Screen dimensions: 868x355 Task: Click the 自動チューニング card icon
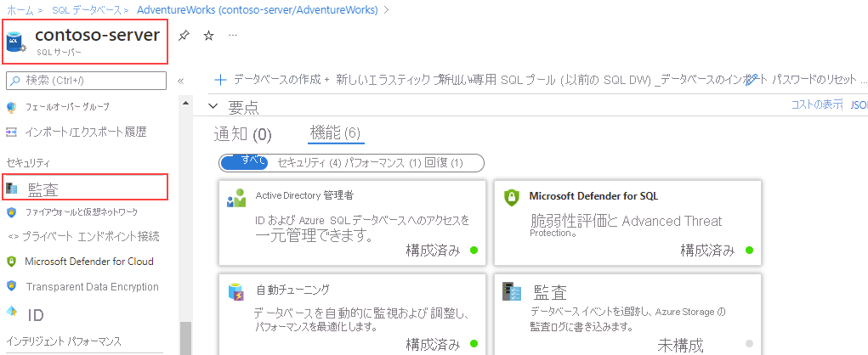236,292
